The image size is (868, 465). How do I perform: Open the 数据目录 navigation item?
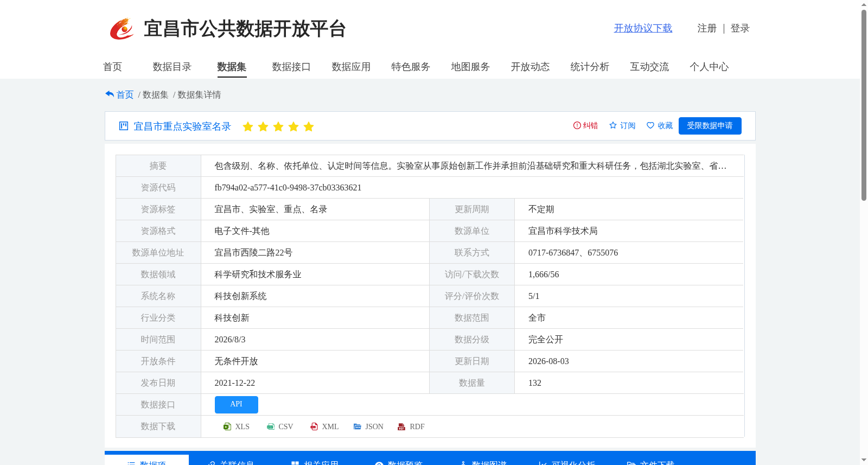point(172,67)
